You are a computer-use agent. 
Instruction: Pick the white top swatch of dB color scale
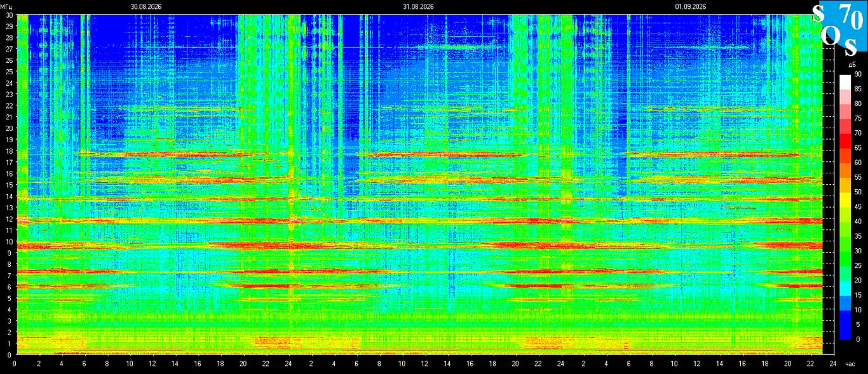pos(844,82)
